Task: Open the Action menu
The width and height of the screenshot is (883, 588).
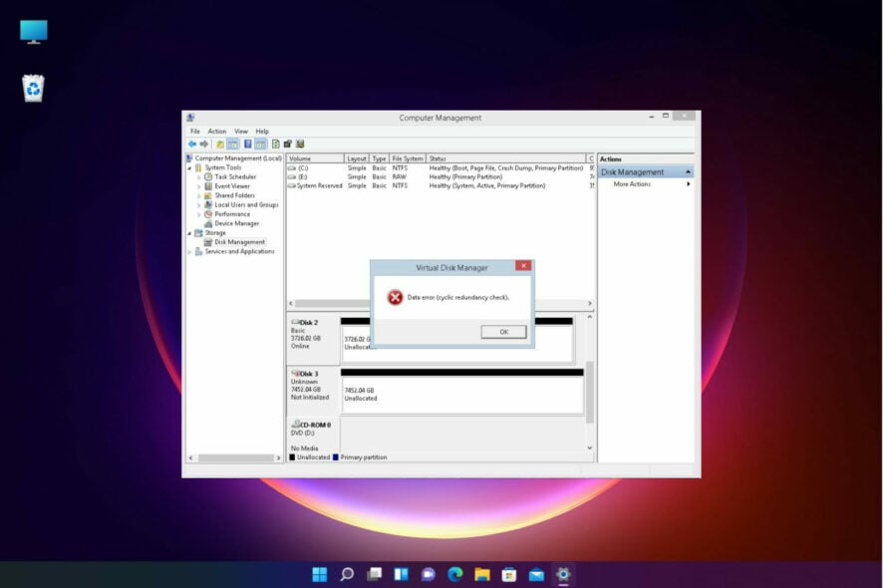Action: [x=216, y=131]
